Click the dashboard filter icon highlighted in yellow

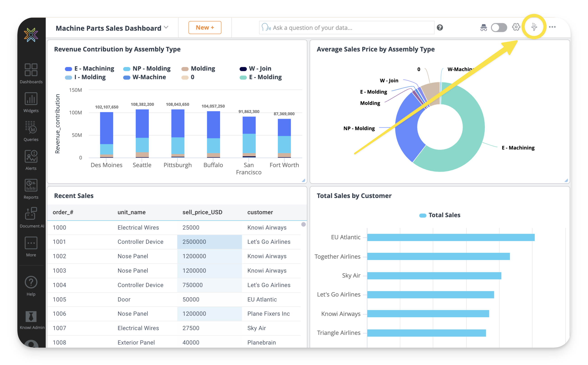(x=534, y=27)
